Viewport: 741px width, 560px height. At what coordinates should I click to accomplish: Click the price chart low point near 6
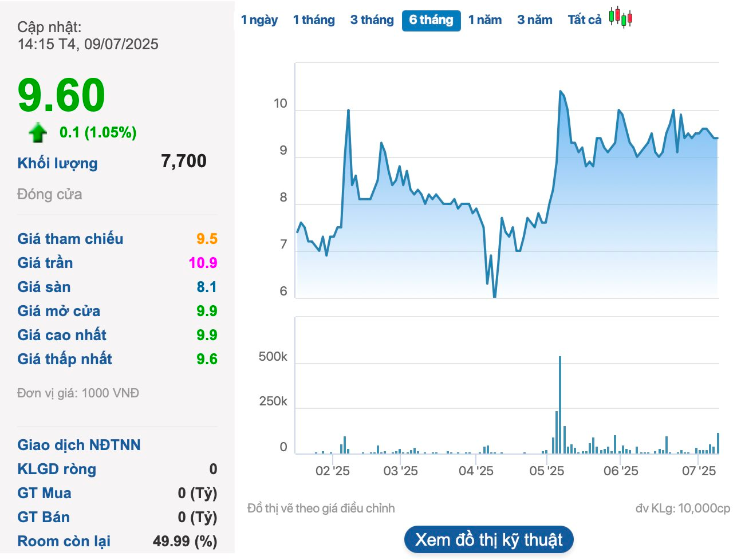tap(494, 295)
